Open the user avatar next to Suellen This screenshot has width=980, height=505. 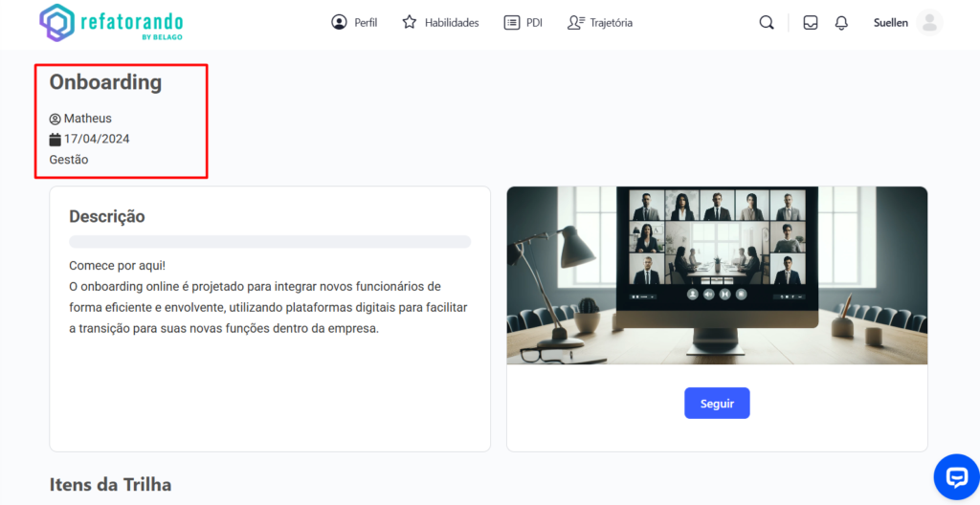point(928,23)
